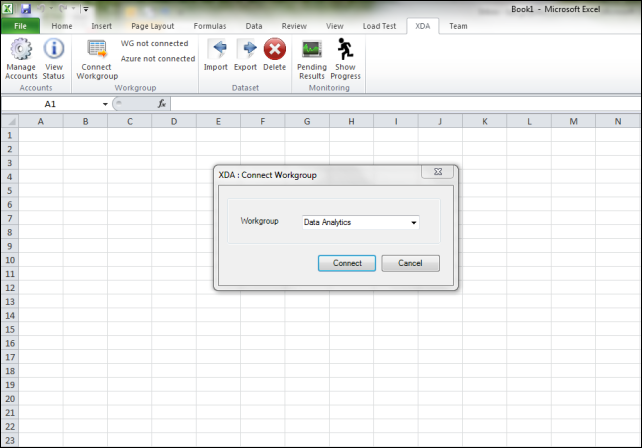The image size is (642, 448).
Task: Select row 18 header
Action: coord(10,371)
